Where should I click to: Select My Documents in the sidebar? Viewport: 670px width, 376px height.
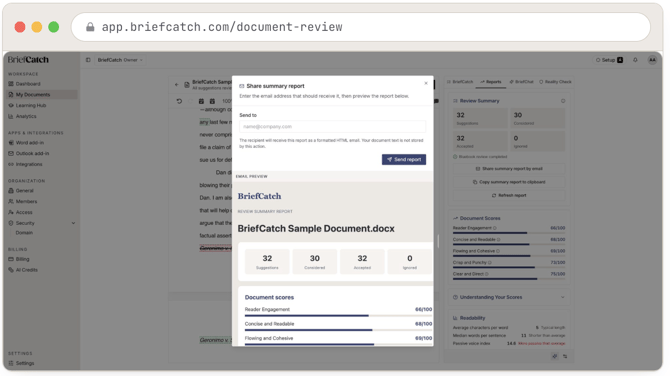41,94
